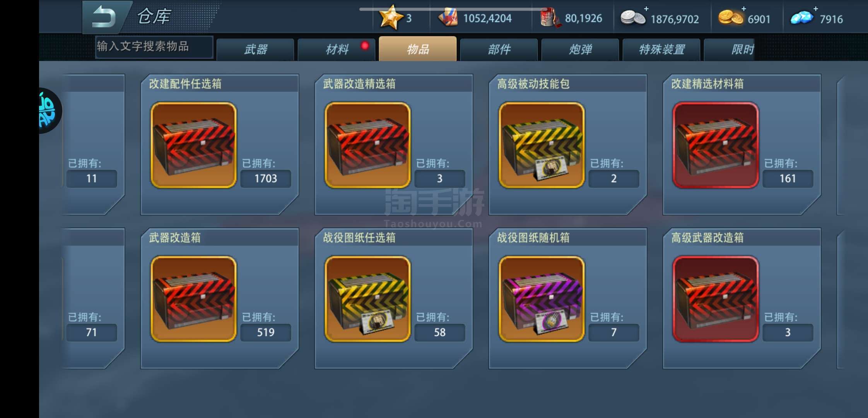Switch to the 材料 tab
Viewport: 868px width, 418px height.
click(x=337, y=50)
